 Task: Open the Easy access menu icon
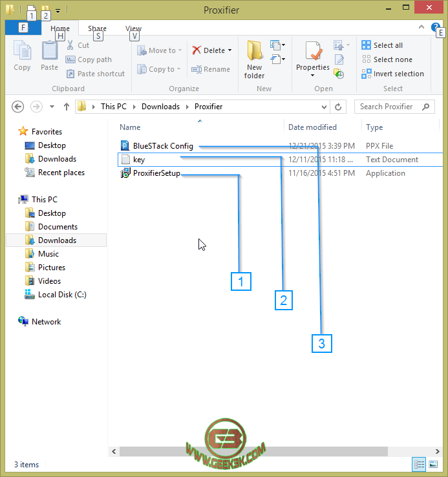(277, 59)
